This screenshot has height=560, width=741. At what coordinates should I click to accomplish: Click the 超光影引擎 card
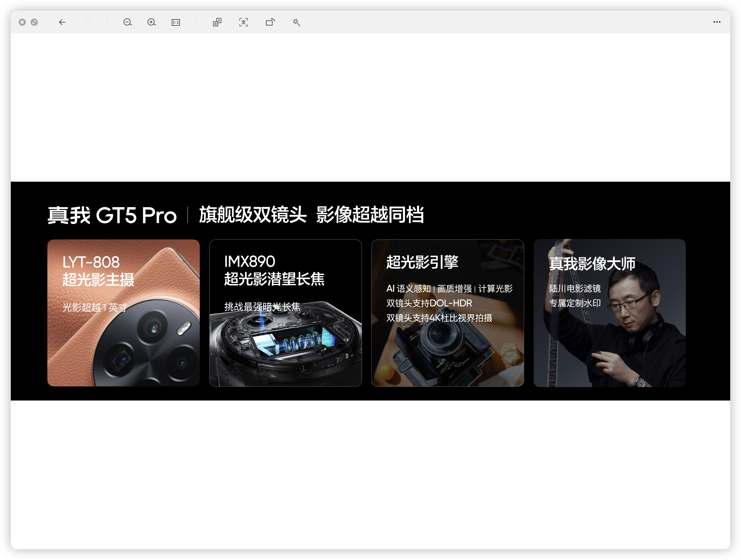tap(448, 313)
